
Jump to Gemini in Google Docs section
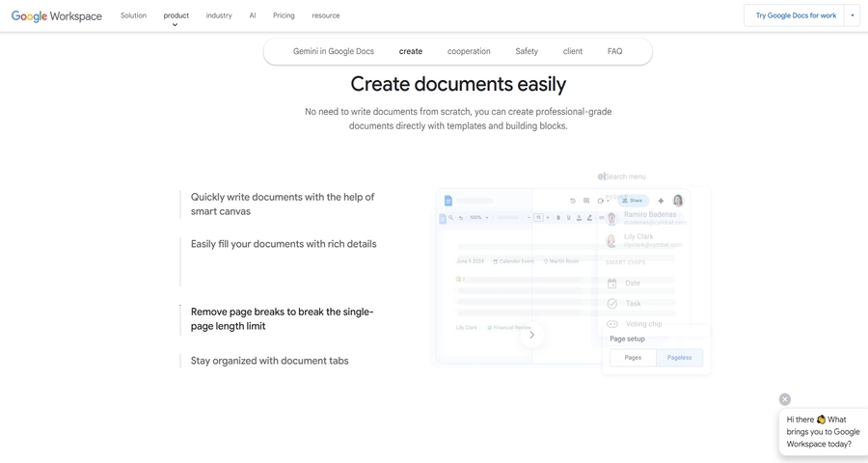coord(334,51)
